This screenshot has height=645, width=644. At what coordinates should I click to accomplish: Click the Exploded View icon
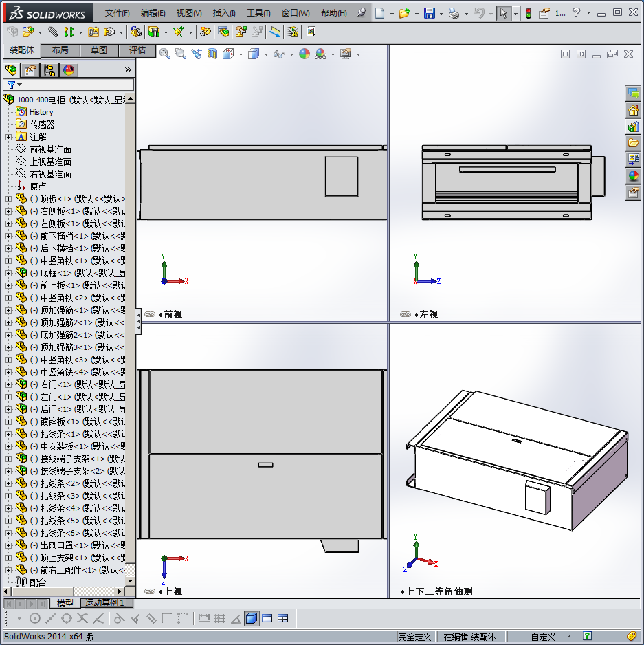pos(241,32)
